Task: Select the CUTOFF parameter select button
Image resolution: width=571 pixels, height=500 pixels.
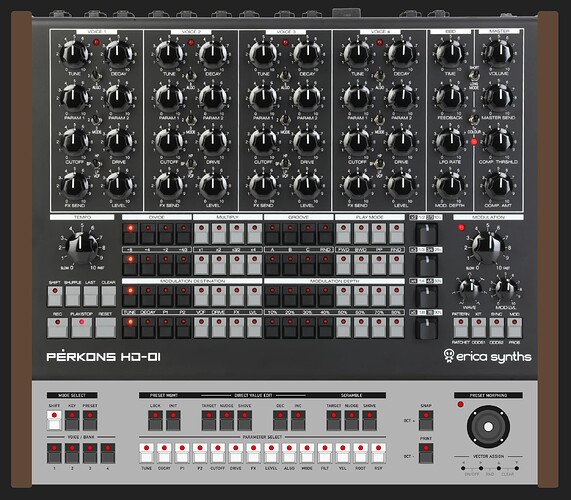Action: point(218,453)
